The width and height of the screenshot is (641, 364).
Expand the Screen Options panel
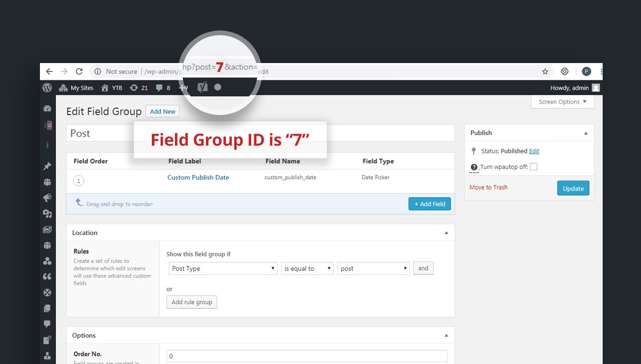click(x=563, y=102)
